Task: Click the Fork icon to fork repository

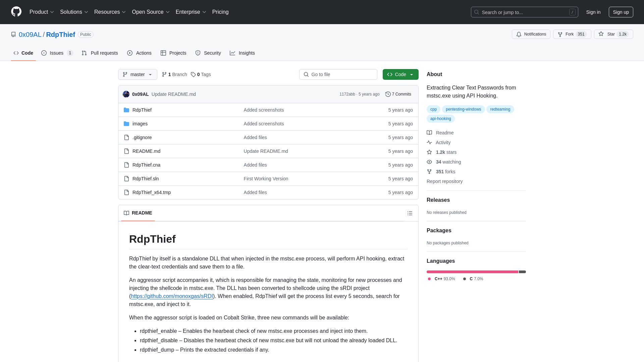Action: 560,34
